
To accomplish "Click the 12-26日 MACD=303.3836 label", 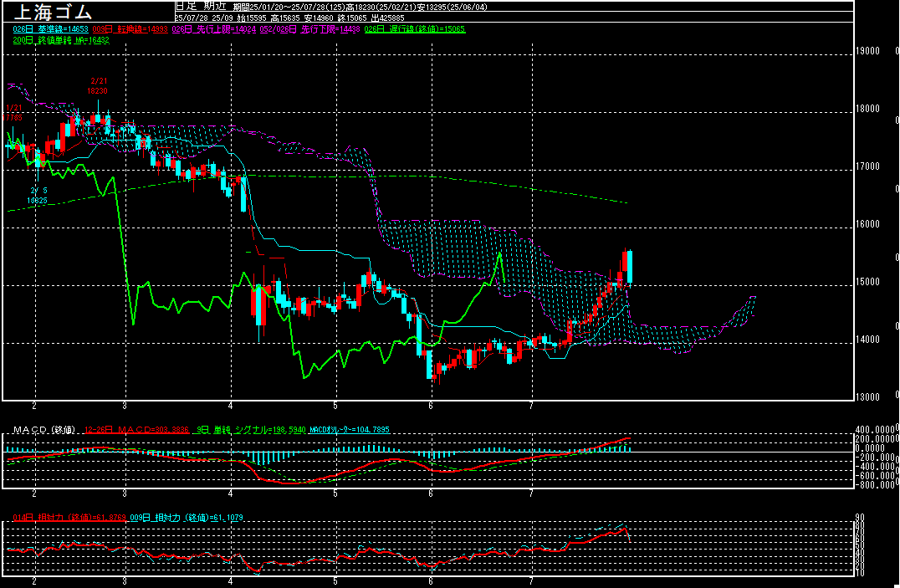I will [x=136, y=430].
